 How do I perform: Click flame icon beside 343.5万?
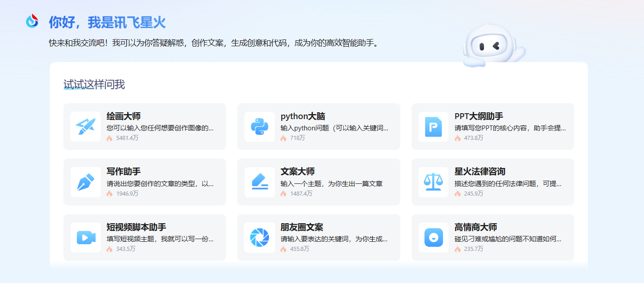pyautogui.click(x=110, y=249)
